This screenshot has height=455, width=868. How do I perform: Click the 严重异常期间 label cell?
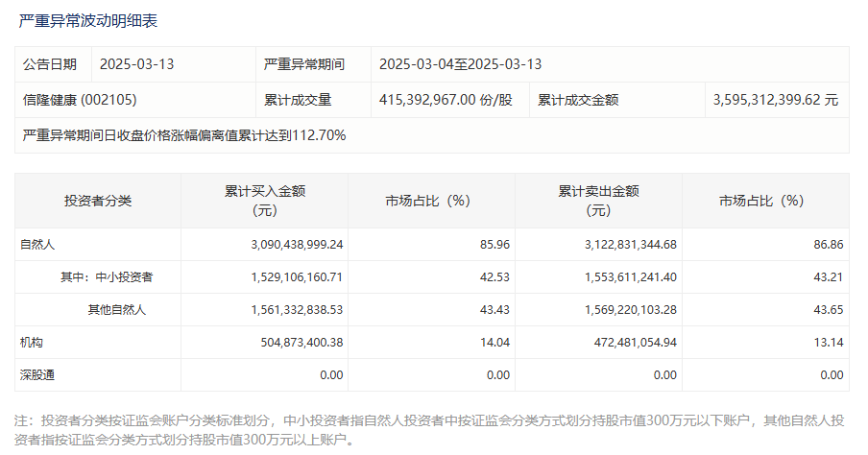(303, 64)
